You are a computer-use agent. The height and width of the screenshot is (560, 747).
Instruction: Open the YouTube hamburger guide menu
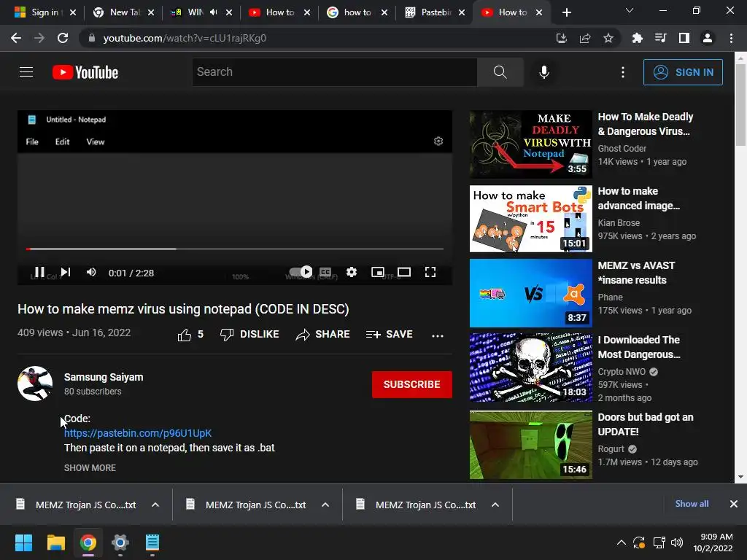click(26, 72)
